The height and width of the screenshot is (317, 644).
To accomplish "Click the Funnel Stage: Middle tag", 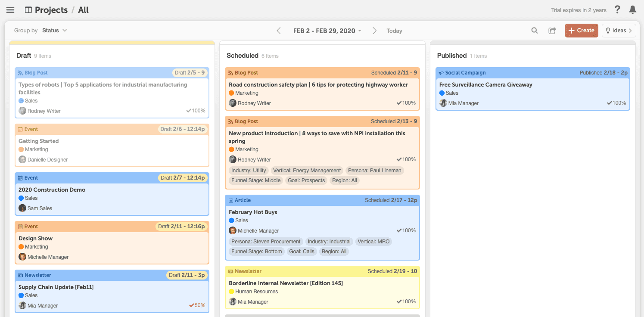I will pyautogui.click(x=256, y=180).
